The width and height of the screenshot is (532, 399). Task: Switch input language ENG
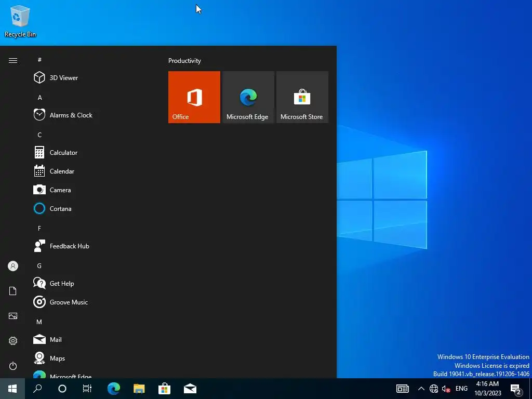[461, 389]
